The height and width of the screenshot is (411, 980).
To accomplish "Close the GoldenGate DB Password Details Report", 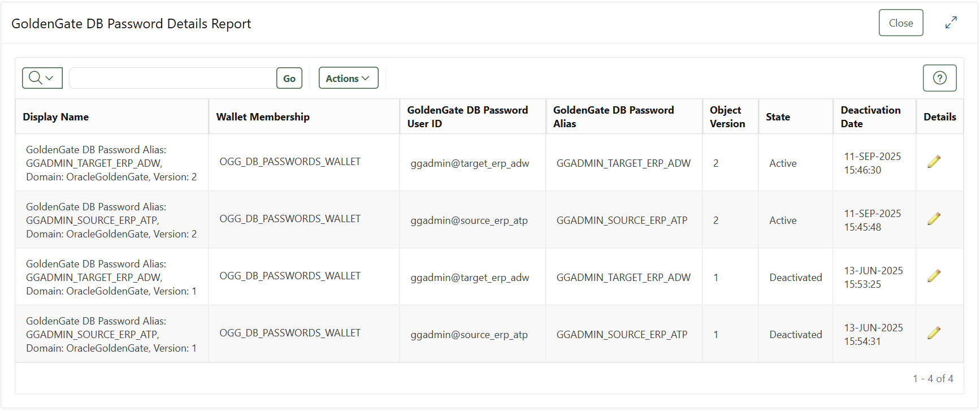I will [x=901, y=23].
